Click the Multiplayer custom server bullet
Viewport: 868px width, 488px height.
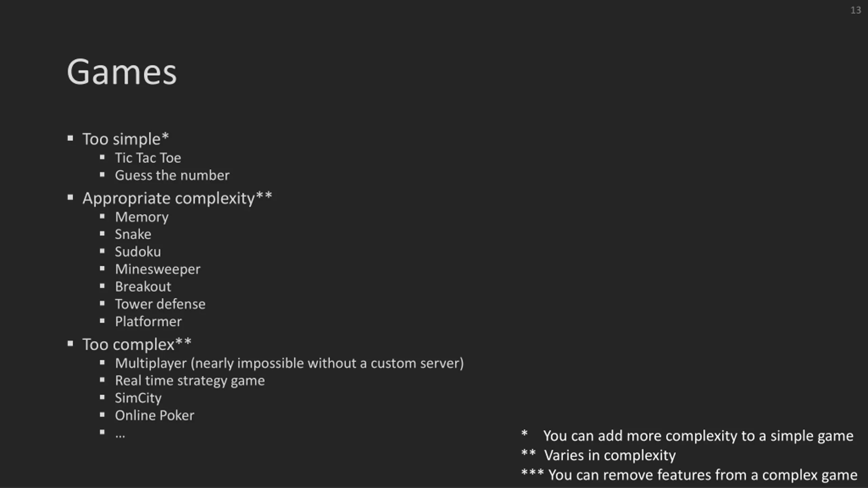(x=289, y=363)
